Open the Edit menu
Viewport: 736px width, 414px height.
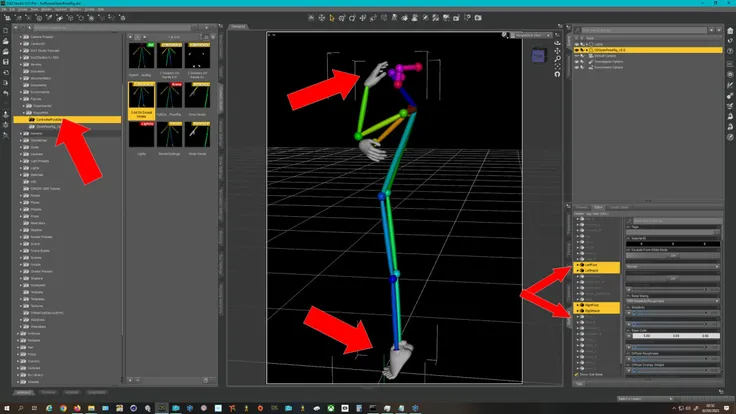coord(12,9)
